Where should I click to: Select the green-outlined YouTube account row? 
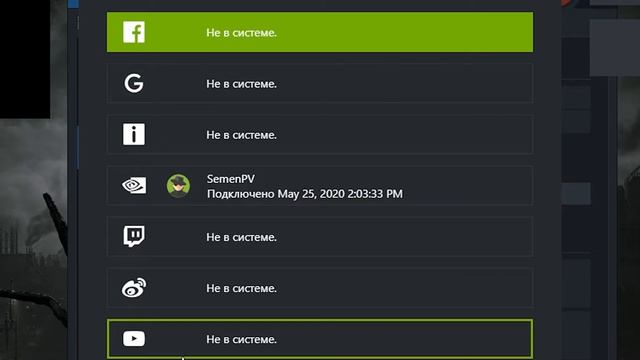click(x=320, y=339)
